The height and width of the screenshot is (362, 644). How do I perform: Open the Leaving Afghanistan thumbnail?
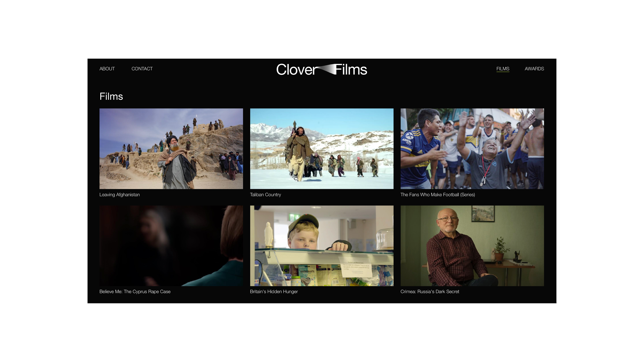[171, 149]
